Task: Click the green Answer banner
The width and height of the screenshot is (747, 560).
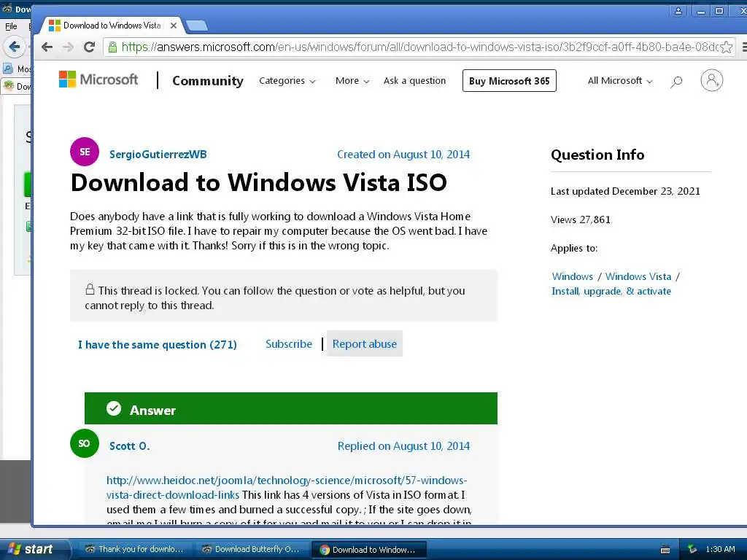Action: coord(290,408)
